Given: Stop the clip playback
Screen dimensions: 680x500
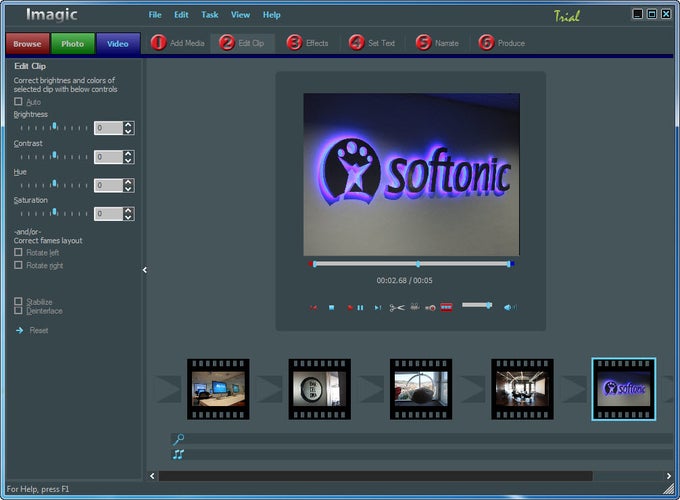Looking at the screenshot, I should [x=331, y=307].
